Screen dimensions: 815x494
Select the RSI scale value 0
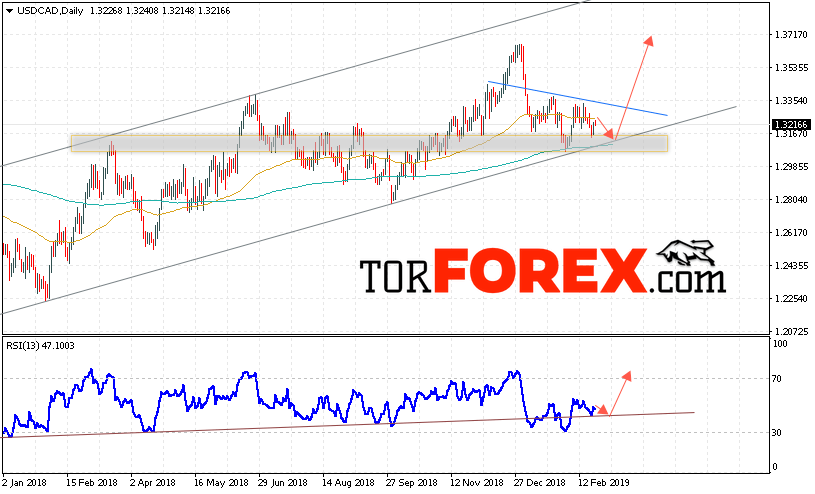click(775, 467)
